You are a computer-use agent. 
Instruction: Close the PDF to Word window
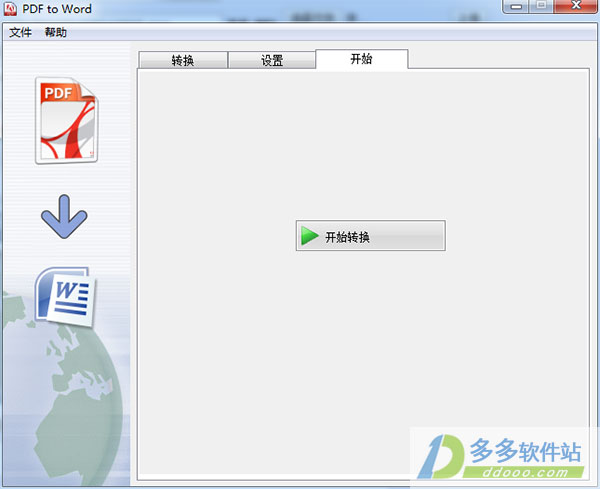click(x=576, y=6)
